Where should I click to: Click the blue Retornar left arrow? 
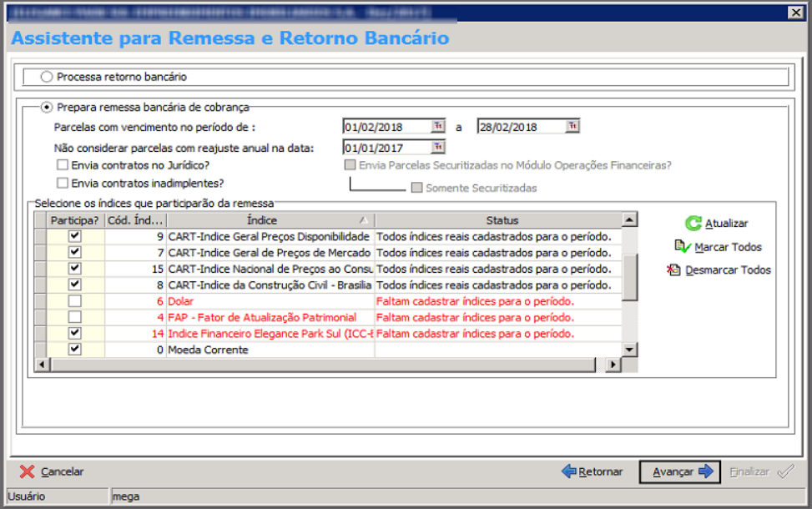[x=569, y=471]
